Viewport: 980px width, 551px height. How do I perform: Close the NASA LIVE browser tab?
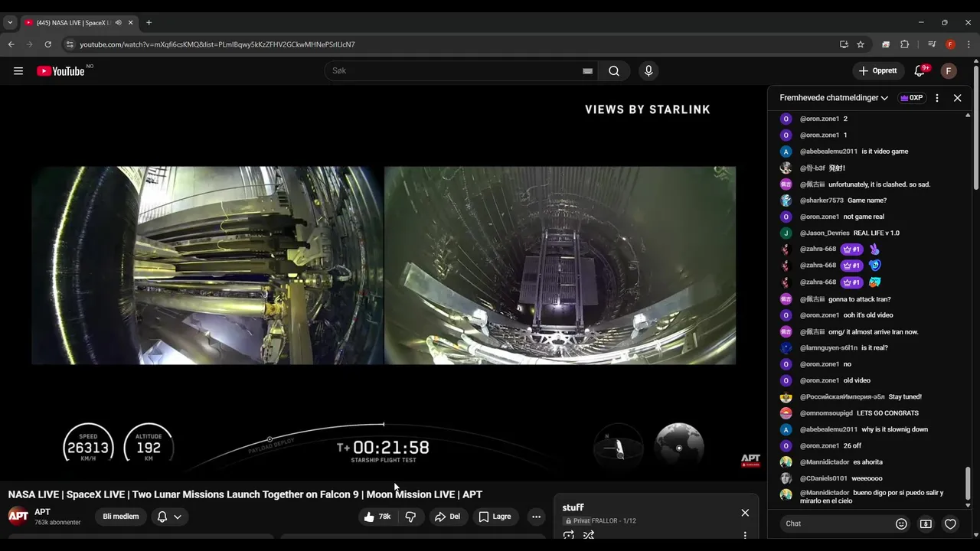point(131,23)
